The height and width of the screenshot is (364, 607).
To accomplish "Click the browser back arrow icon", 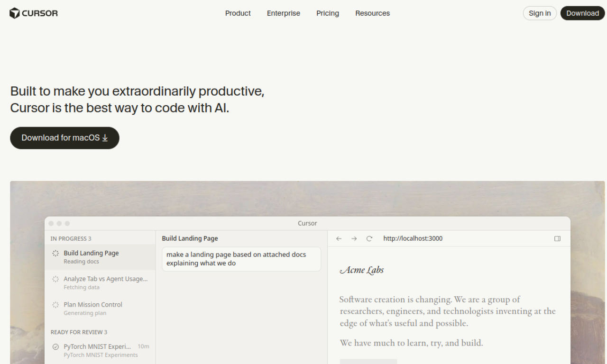I will pyautogui.click(x=339, y=238).
